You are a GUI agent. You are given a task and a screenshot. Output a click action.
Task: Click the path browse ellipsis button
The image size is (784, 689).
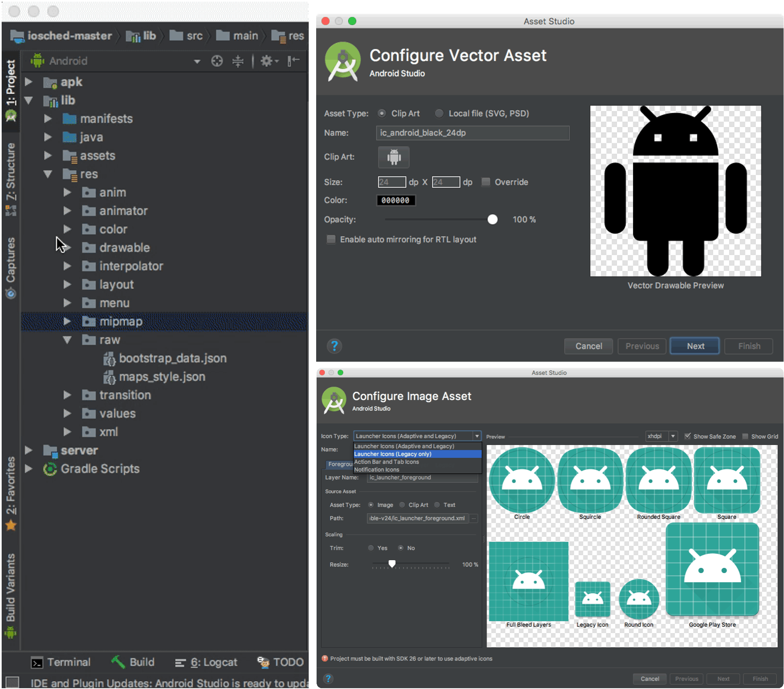pos(474,518)
